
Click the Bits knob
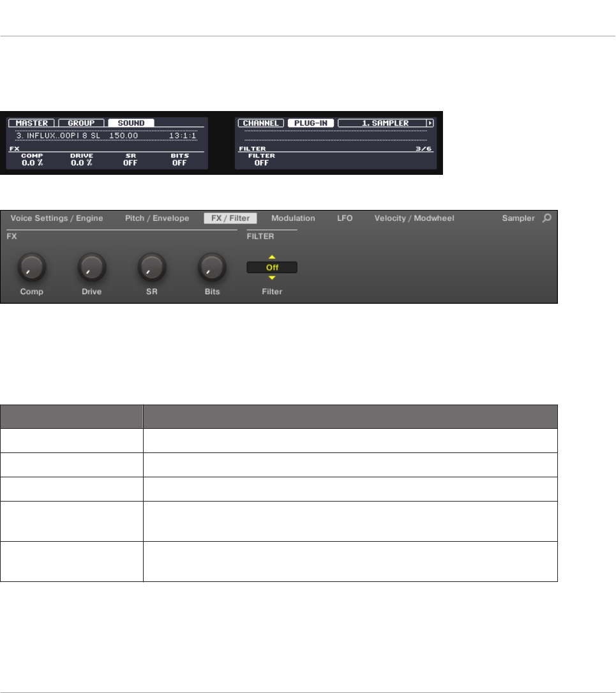pos(212,267)
